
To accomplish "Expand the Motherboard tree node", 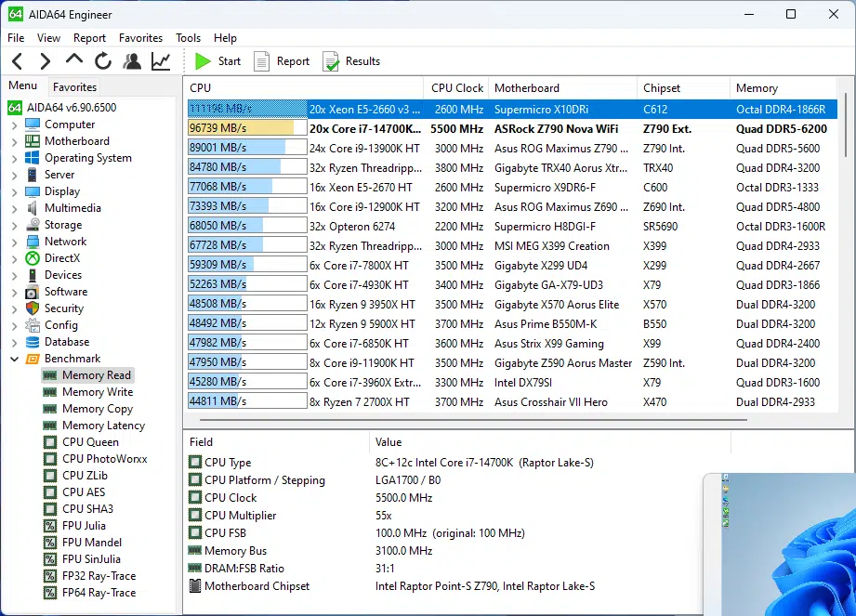I will tap(14, 141).
